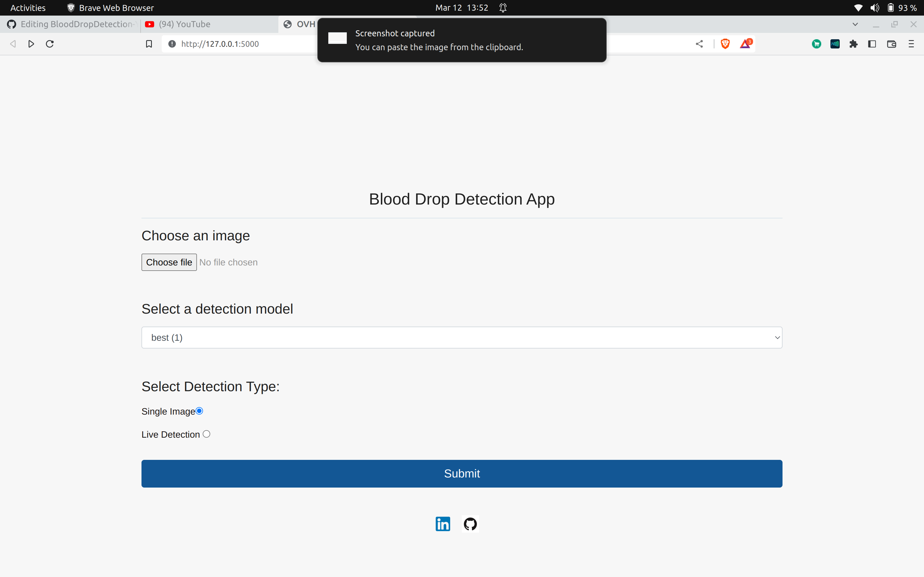Reload the current page
The image size is (924, 577).
49,44
